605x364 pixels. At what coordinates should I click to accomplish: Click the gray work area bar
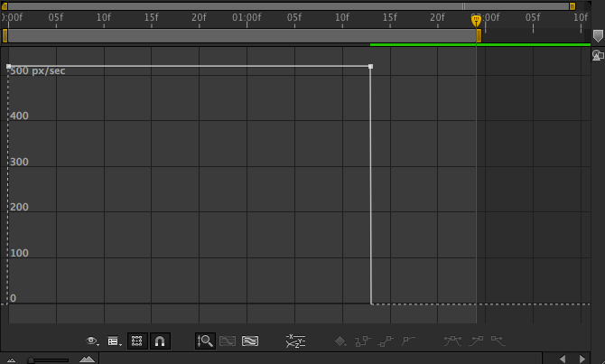coord(242,36)
